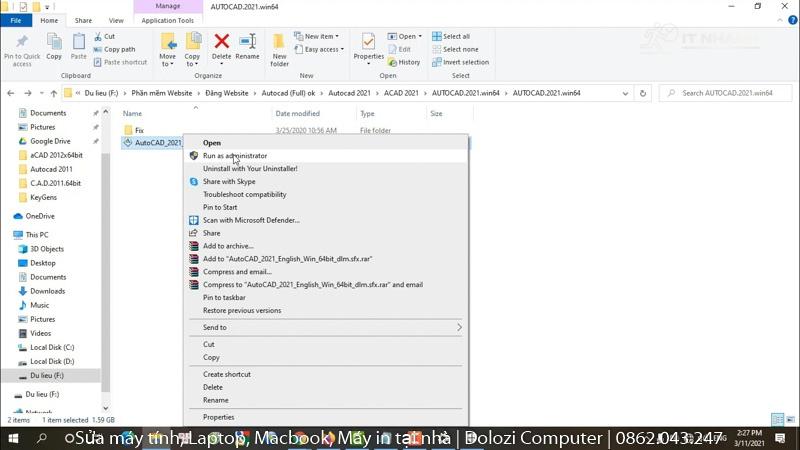Image resolution: width=800 pixels, height=450 pixels.
Task: Click Pin to Quick access icon
Action: click(22, 50)
